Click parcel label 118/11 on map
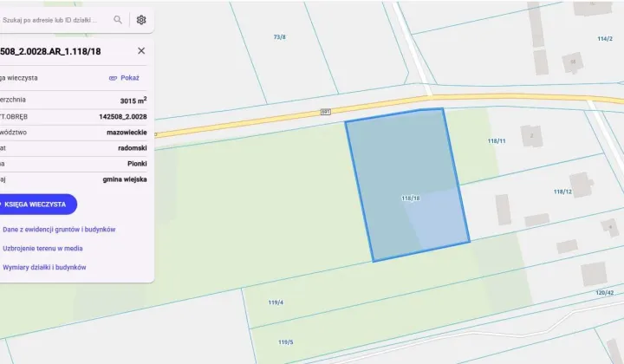The width and height of the screenshot is (624, 364). click(x=497, y=140)
